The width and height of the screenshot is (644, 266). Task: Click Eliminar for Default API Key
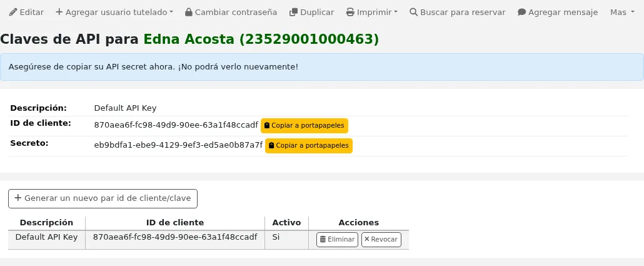pyautogui.click(x=337, y=240)
